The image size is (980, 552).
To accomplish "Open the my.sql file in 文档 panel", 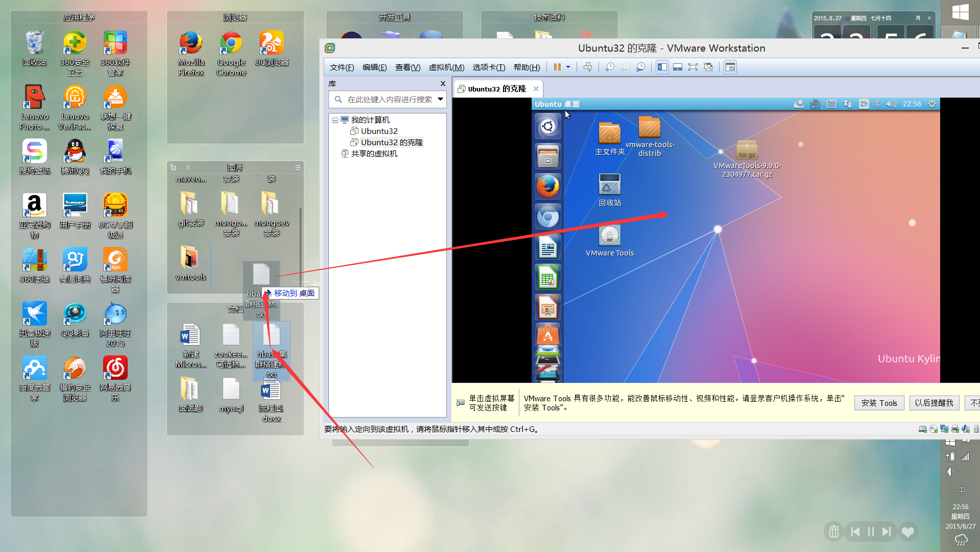I will click(231, 395).
